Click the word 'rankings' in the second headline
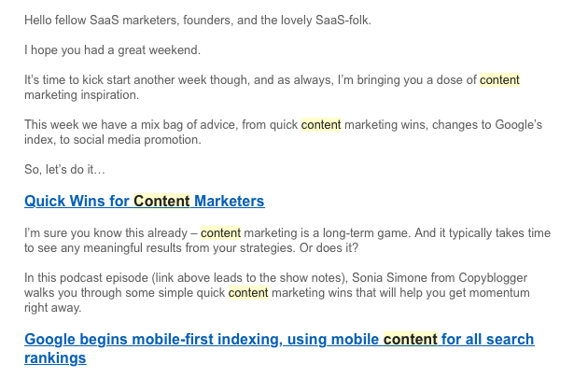Image resolution: width=588 pixels, height=378 pixels. pos(55,358)
